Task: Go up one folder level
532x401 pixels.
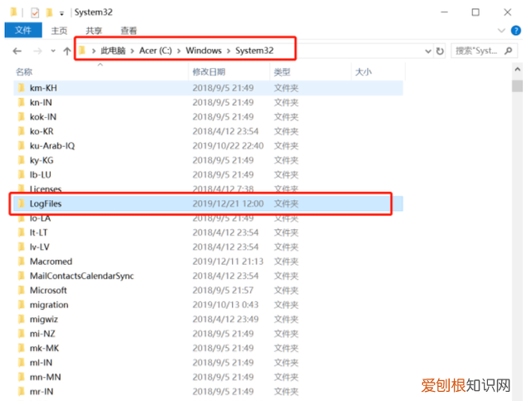Action: click(x=66, y=51)
